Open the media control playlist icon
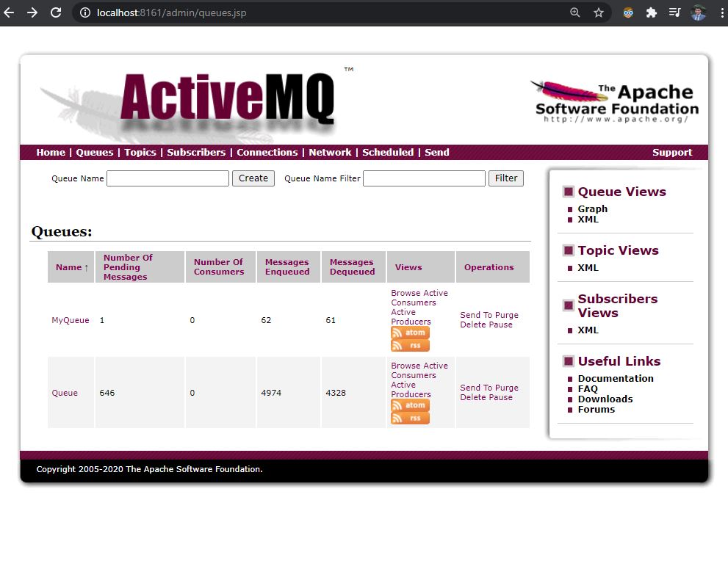 (x=674, y=12)
